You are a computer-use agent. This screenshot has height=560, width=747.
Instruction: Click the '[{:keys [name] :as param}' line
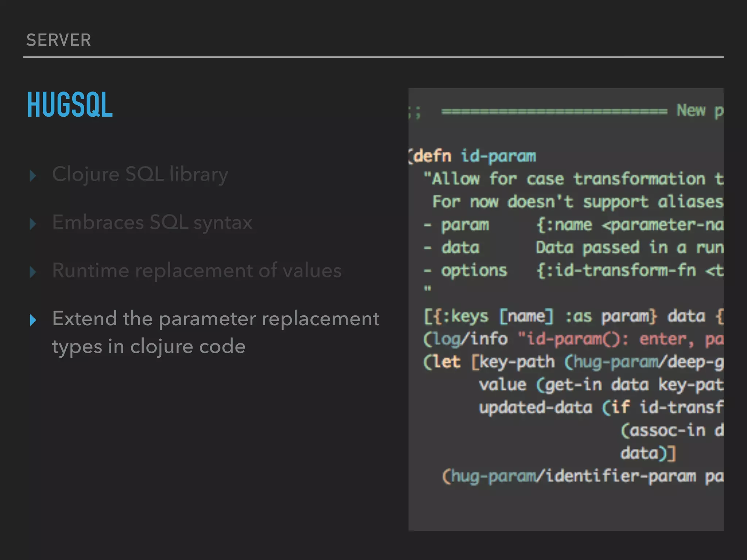(573, 316)
